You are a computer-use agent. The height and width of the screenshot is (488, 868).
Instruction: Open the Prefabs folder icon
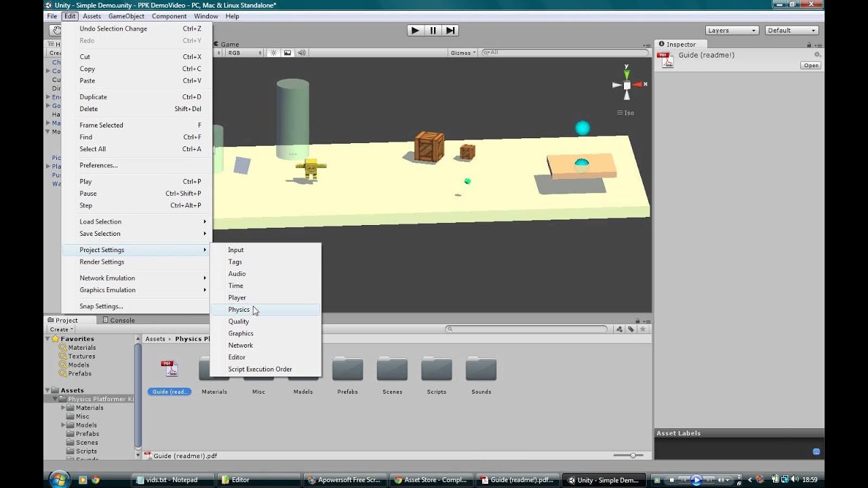tap(347, 369)
